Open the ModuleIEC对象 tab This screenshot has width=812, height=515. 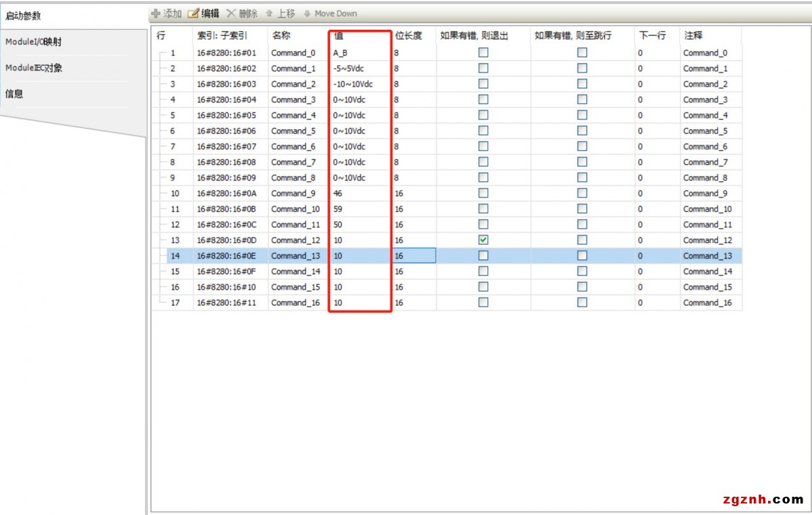click(x=34, y=68)
